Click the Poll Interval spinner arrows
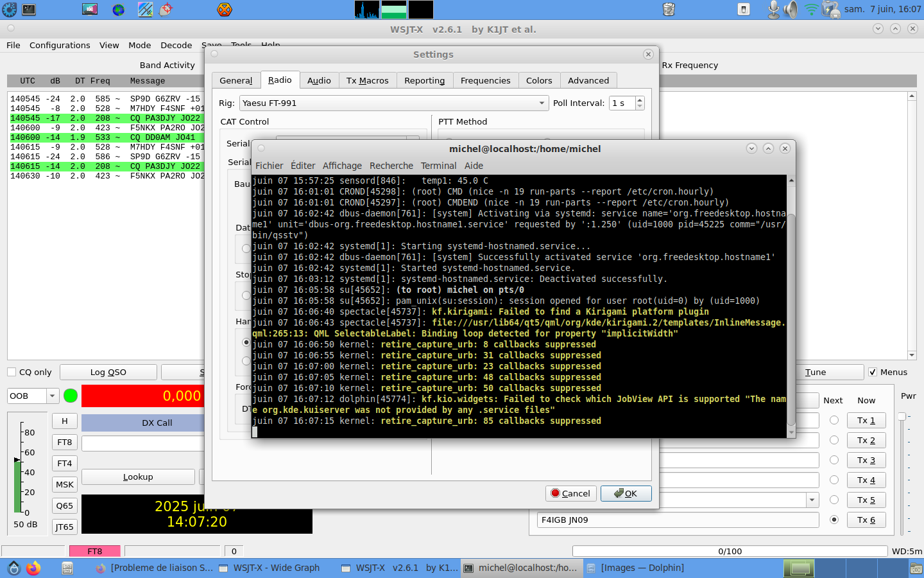924x578 pixels. point(640,103)
